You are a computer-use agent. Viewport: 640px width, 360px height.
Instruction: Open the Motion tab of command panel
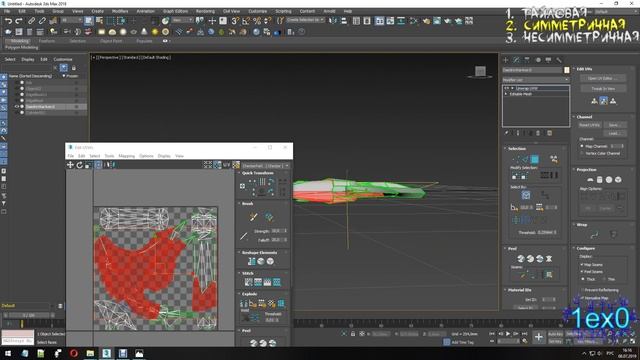538,60
